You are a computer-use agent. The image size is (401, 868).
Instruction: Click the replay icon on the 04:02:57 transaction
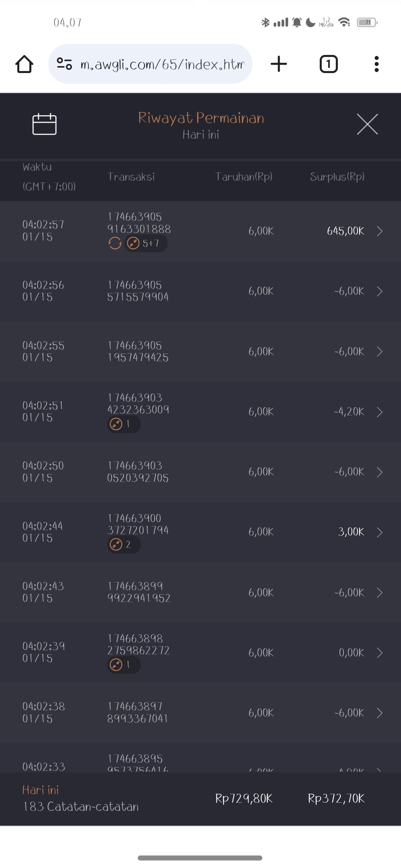pyautogui.click(x=115, y=243)
